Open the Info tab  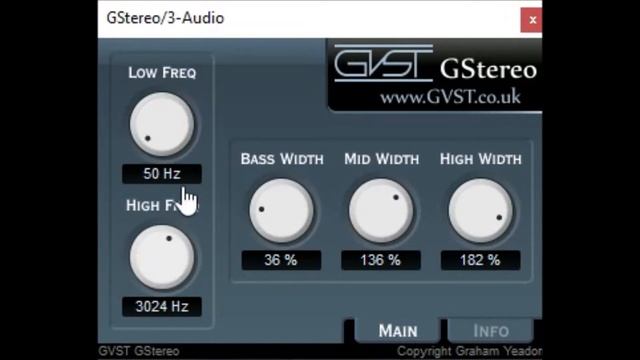[x=491, y=330]
